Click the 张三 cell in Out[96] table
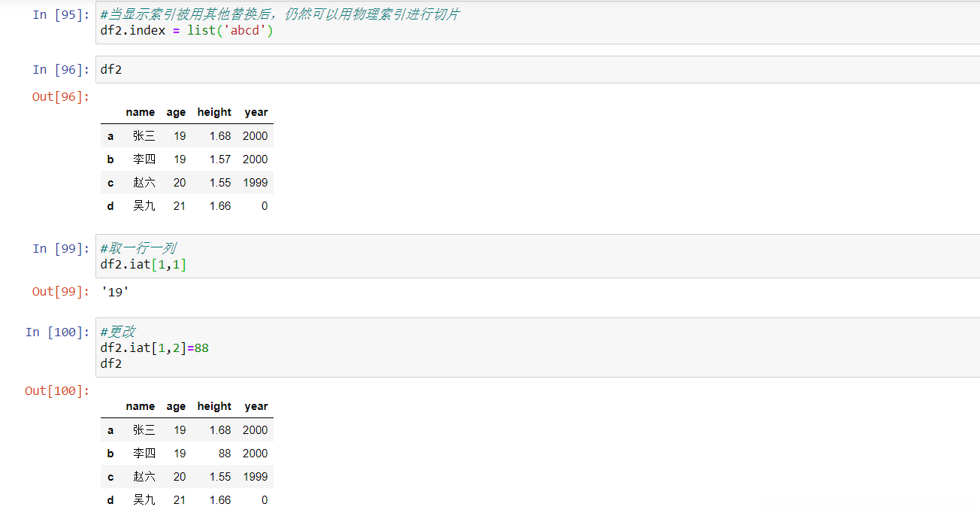 pos(144,136)
